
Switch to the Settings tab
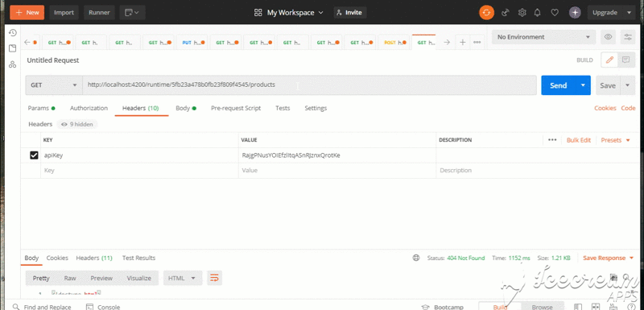[316, 108]
